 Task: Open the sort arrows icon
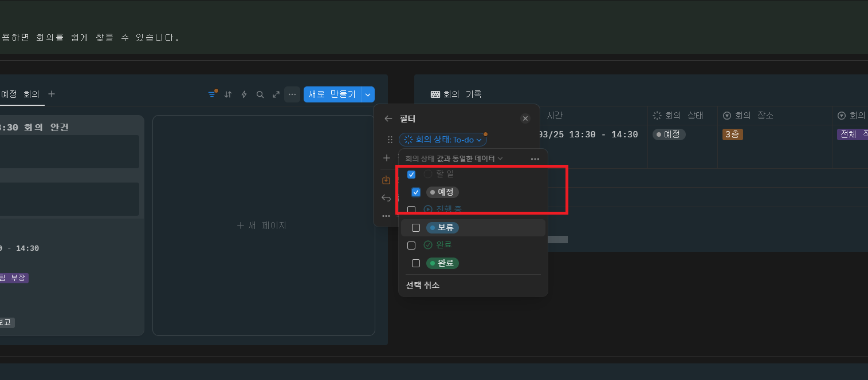[228, 94]
